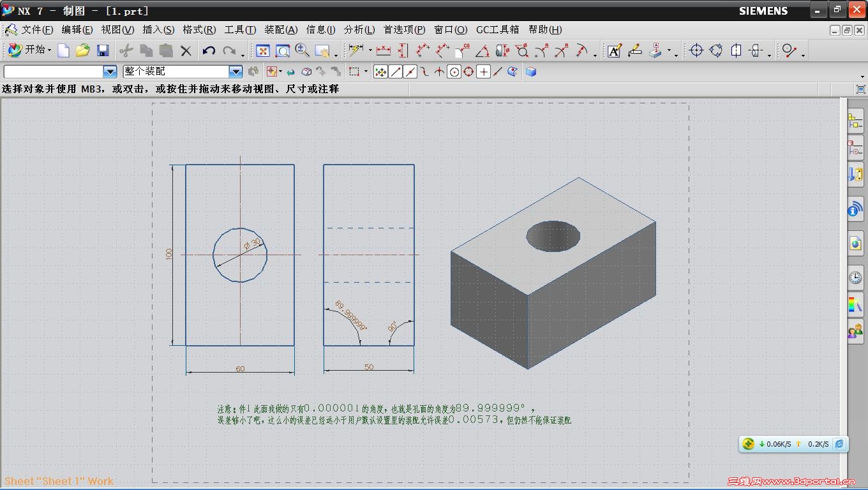Image resolution: width=868 pixels, height=490 pixels.
Task: Open the 视图(V) menu
Action: (x=117, y=29)
